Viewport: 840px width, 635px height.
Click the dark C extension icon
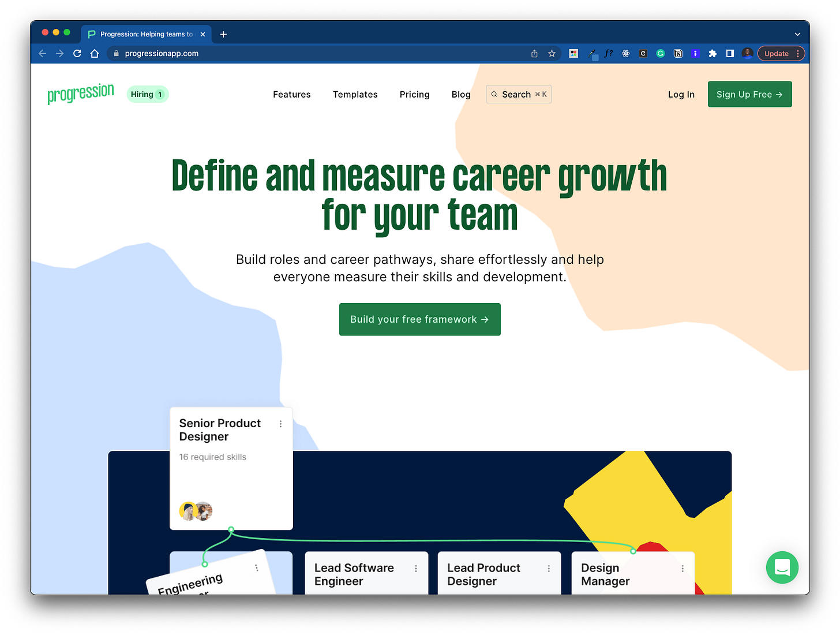tap(643, 53)
